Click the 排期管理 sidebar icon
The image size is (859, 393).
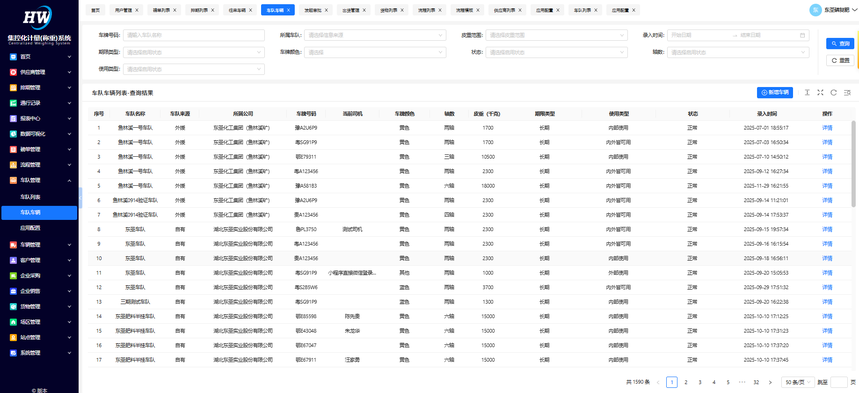pos(13,87)
